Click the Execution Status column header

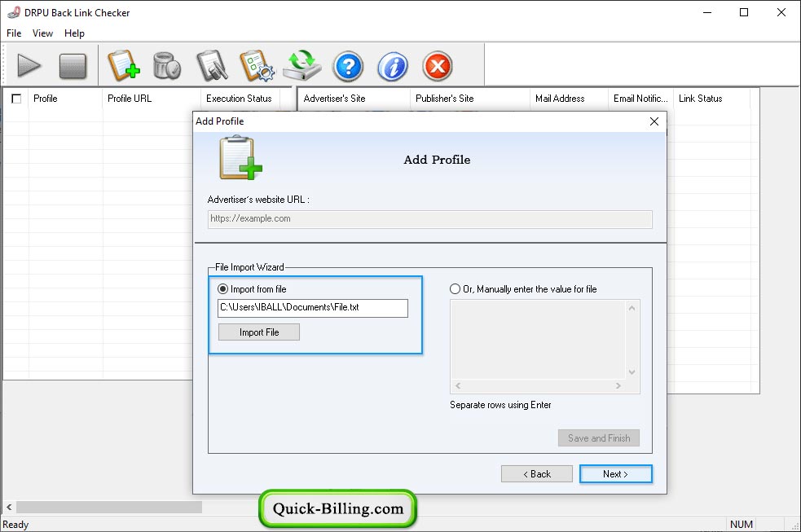pos(240,99)
